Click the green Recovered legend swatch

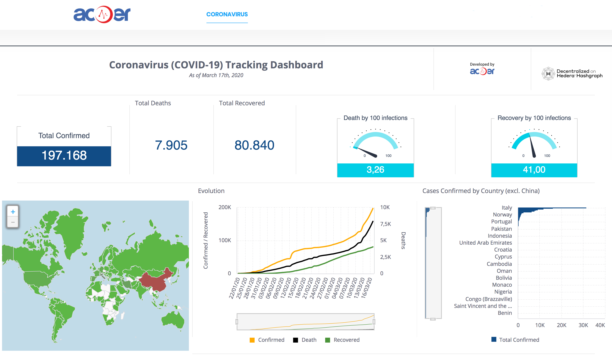pyautogui.click(x=327, y=340)
